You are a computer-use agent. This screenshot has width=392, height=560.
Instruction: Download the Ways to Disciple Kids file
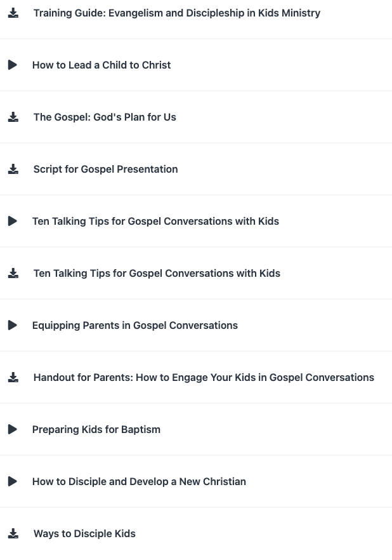(x=13, y=533)
